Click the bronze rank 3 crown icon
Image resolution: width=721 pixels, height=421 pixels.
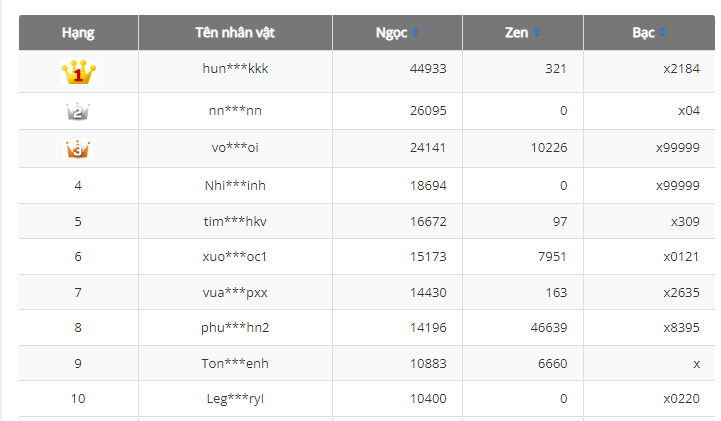point(78,149)
